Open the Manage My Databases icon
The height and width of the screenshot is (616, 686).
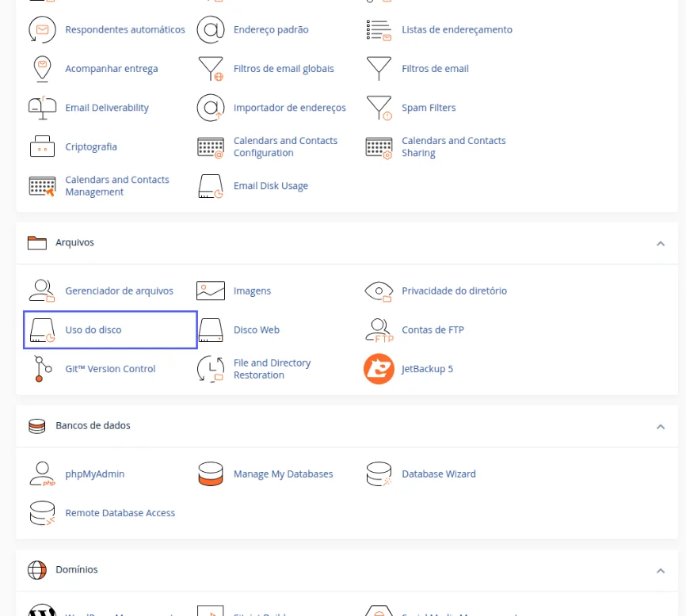click(211, 474)
